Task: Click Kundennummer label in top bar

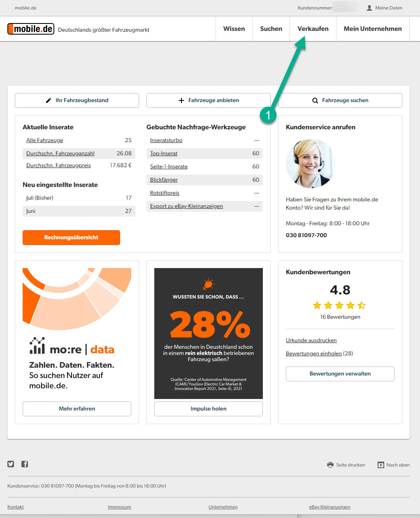Action: pos(316,8)
